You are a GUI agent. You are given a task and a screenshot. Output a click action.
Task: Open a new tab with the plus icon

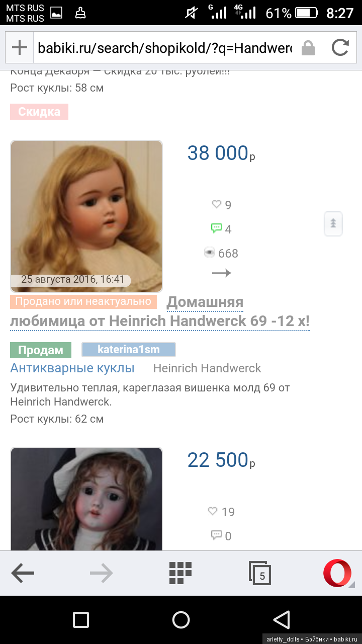coord(19,48)
